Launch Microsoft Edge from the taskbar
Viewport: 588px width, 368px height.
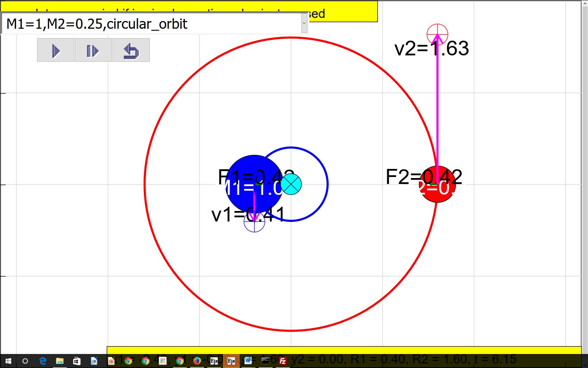(43, 361)
